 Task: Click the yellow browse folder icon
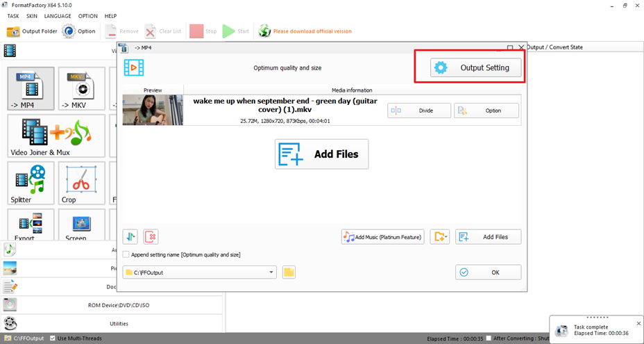click(289, 272)
